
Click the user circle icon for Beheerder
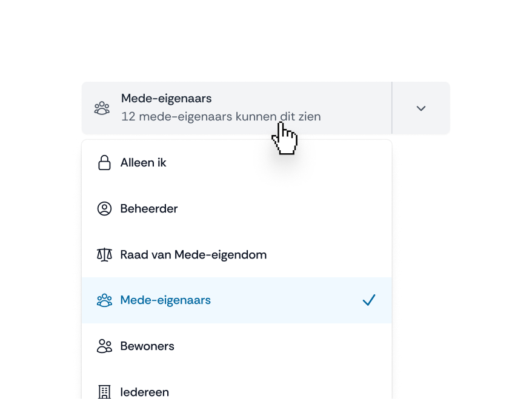[x=104, y=209]
